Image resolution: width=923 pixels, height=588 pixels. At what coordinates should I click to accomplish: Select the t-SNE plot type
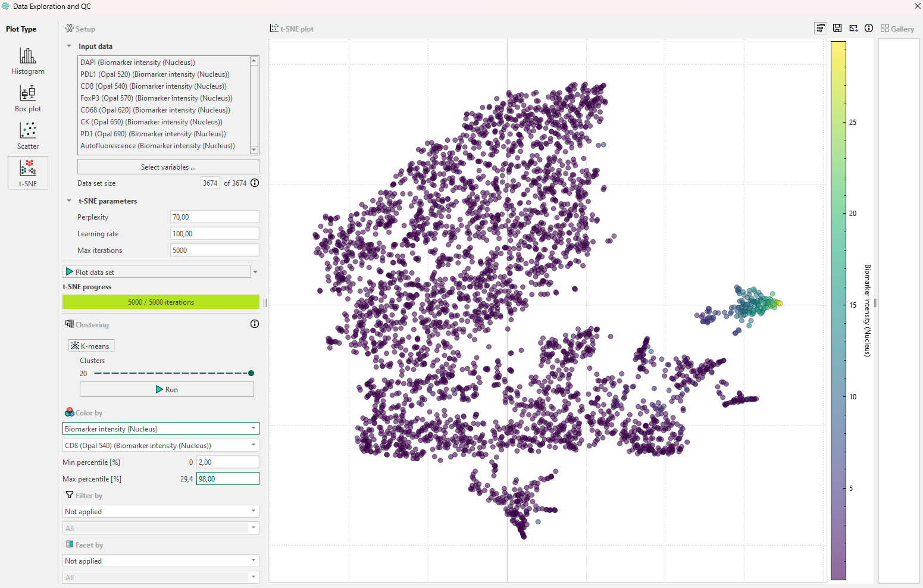(28, 173)
